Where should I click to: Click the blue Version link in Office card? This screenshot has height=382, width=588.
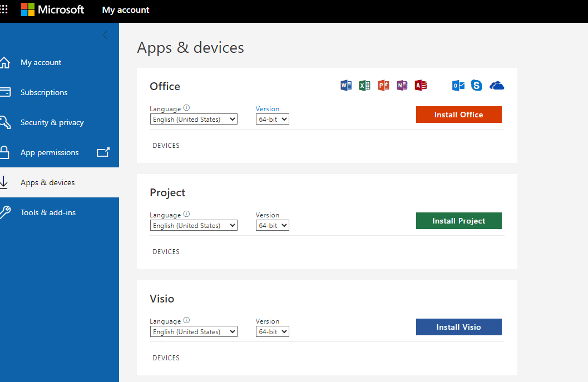pyautogui.click(x=268, y=109)
